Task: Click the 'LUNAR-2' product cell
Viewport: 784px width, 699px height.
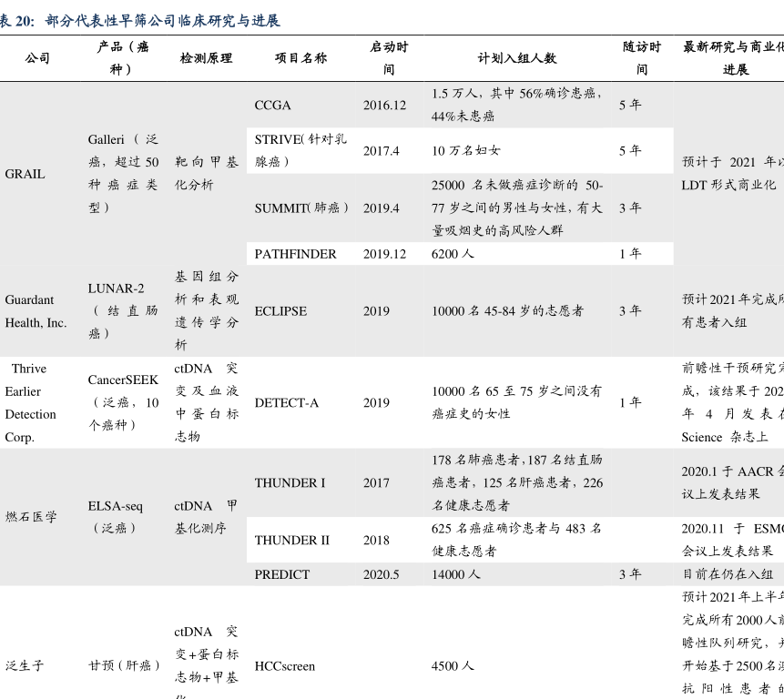Action: pos(123,310)
